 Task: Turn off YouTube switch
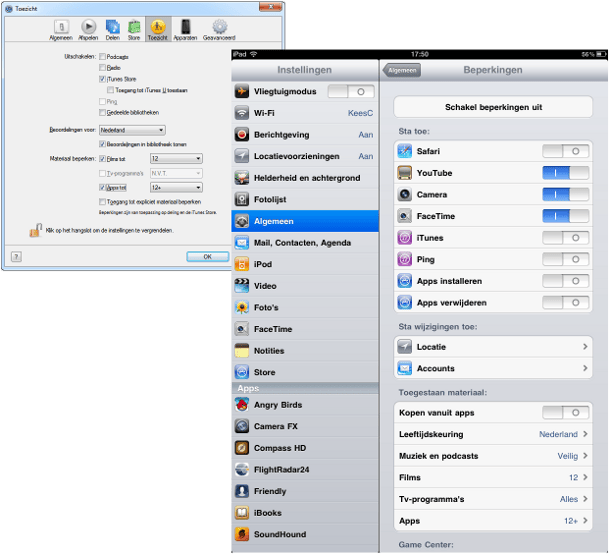pyautogui.click(x=565, y=173)
